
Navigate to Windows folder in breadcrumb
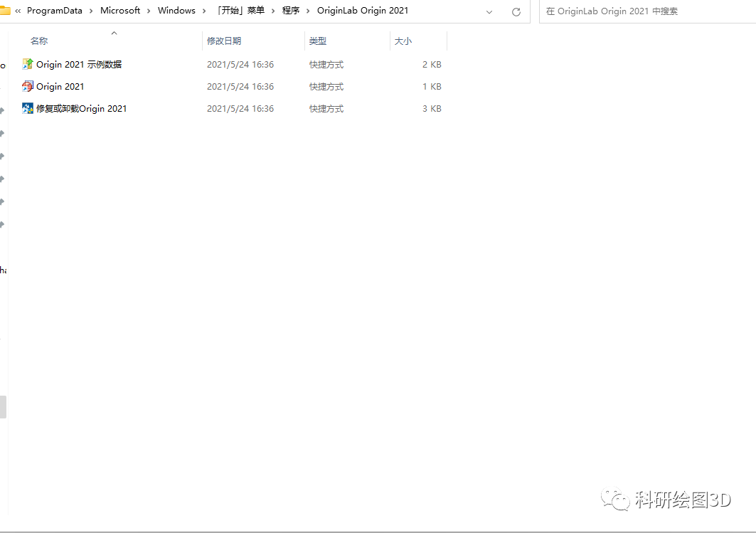click(176, 11)
